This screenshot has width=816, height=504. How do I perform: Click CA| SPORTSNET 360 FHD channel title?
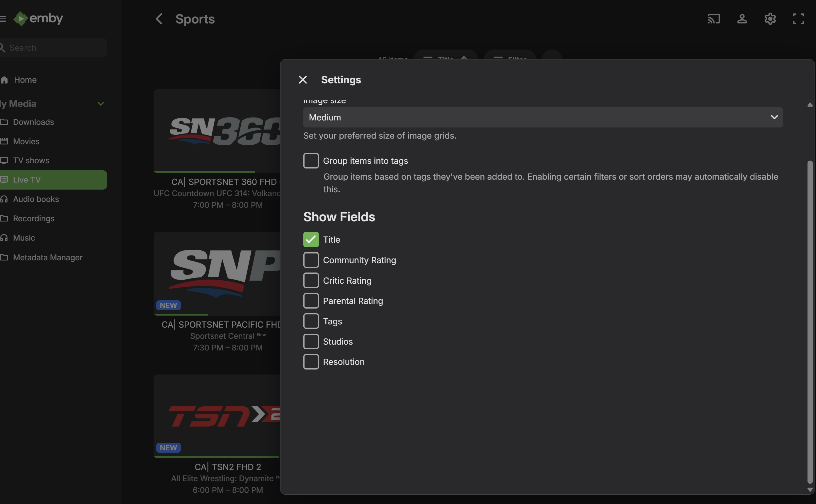pyautogui.click(x=226, y=182)
